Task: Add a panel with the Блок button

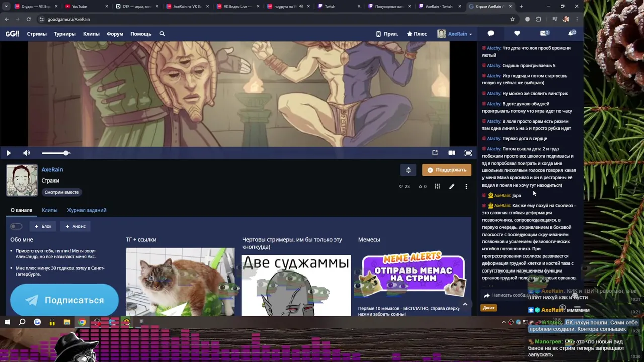Action: coord(43,226)
